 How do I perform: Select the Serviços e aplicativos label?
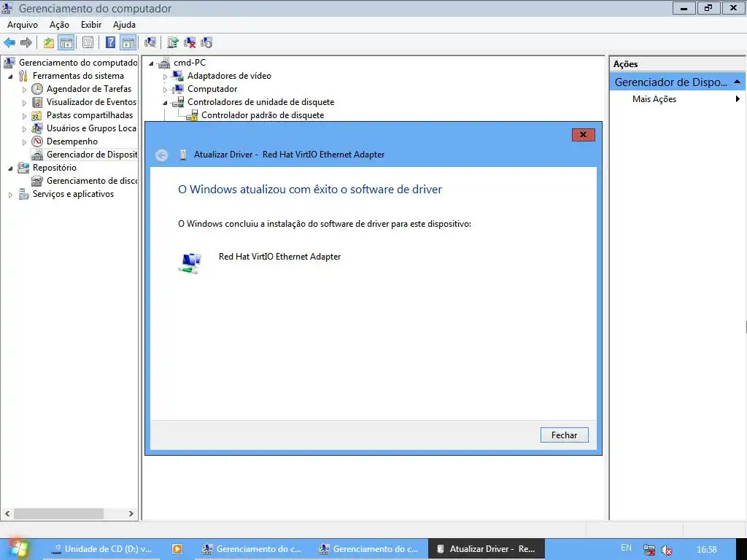(x=73, y=194)
